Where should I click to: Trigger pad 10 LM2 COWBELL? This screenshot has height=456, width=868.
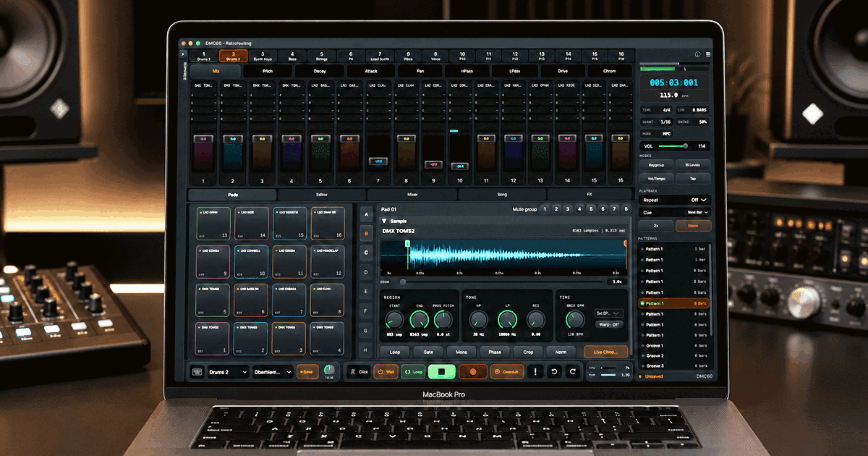tap(250, 262)
